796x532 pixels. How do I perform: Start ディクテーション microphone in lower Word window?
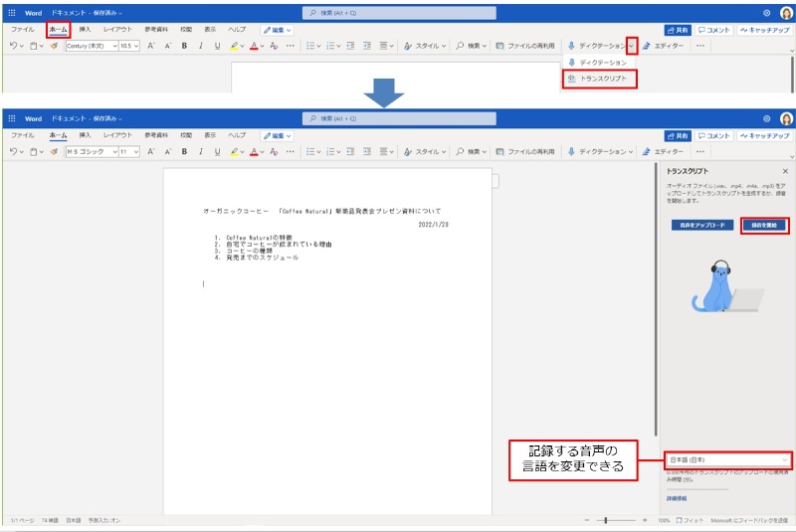(x=571, y=151)
